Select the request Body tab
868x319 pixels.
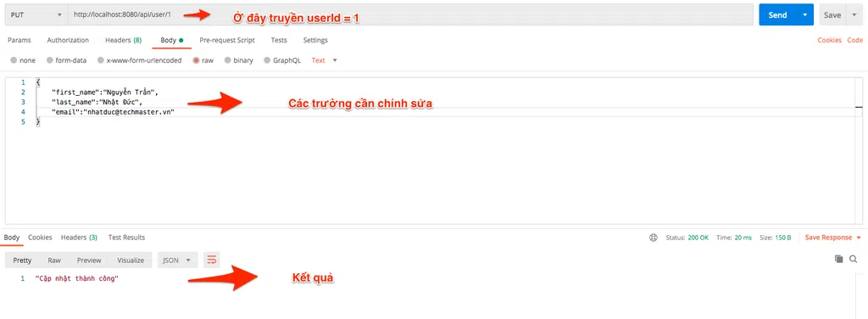point(171,40)
